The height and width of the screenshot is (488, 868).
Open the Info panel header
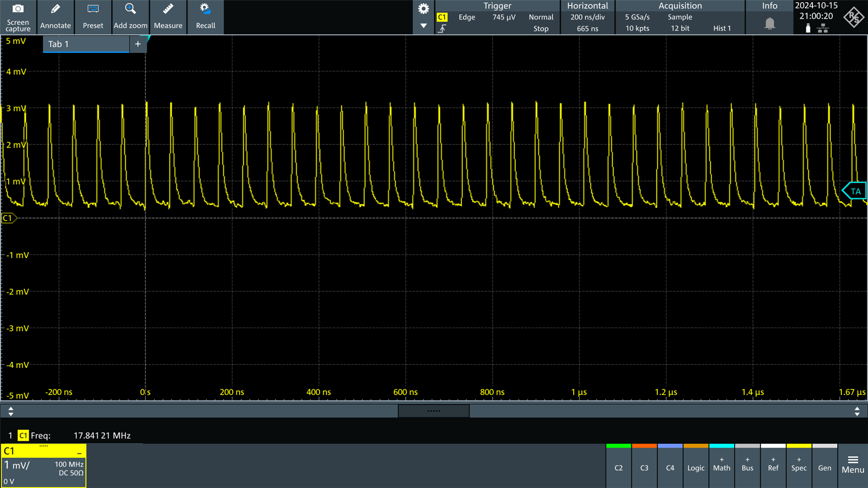769,6
